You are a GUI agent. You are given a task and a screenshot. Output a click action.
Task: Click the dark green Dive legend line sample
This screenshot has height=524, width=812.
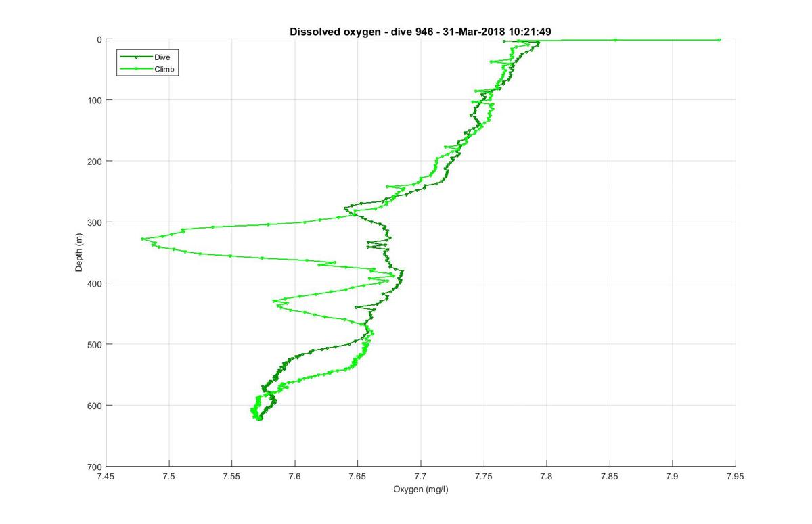coord(136,57)
